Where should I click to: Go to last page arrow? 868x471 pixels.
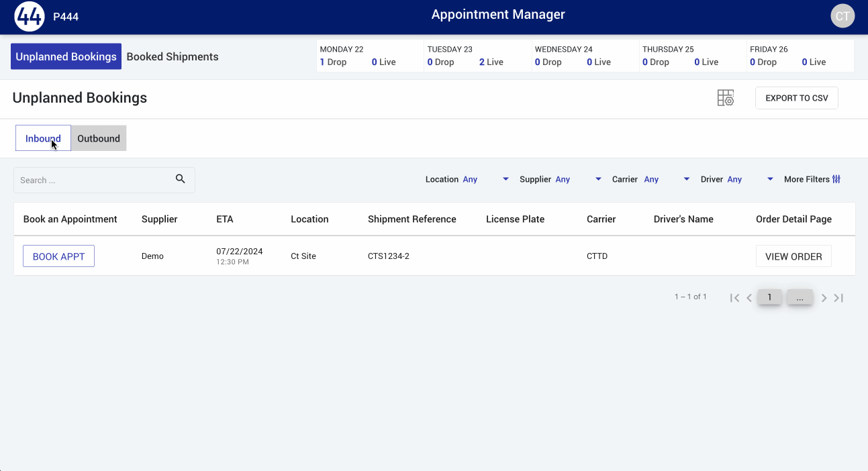838,298
